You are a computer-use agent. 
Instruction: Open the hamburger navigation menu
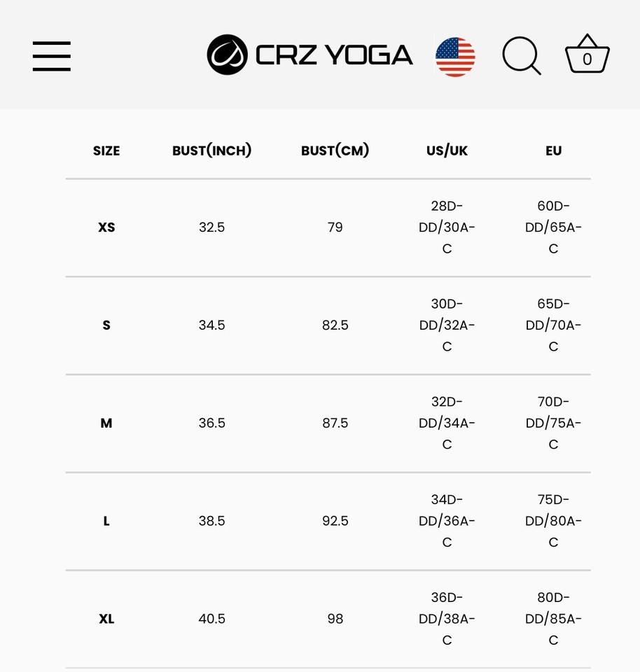51,56
